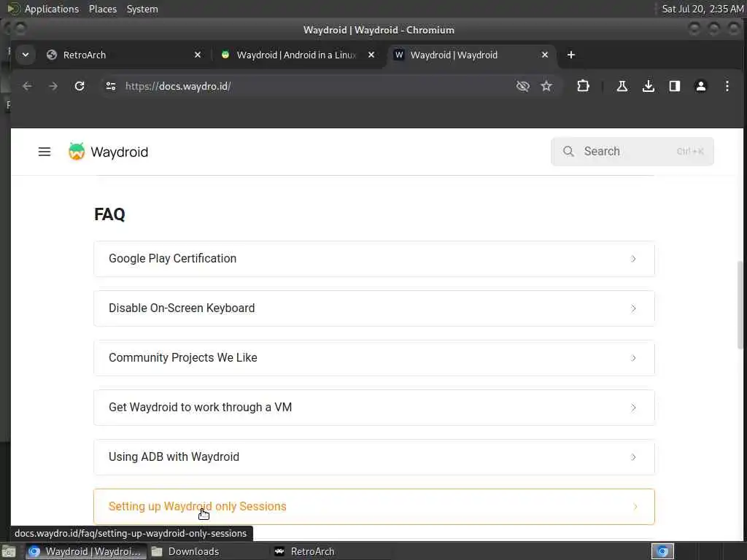747x560 pixels.
Task: Open Disable On-Screen Keyboard FAQ
Action: click(374, 308)
